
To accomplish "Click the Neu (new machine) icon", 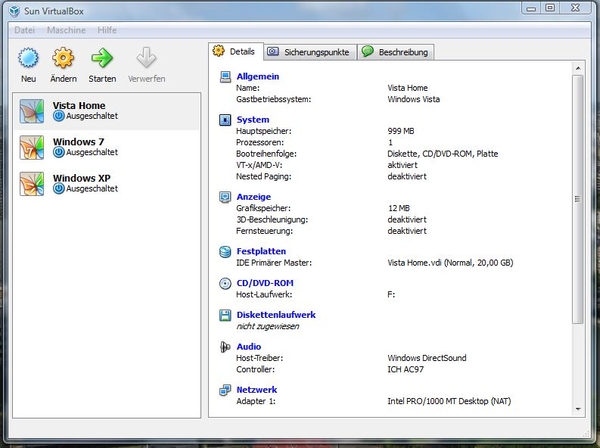I will 28,58.
